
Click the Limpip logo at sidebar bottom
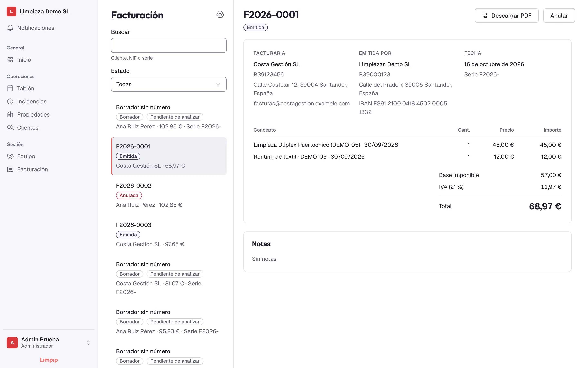[x=49, y=360]
